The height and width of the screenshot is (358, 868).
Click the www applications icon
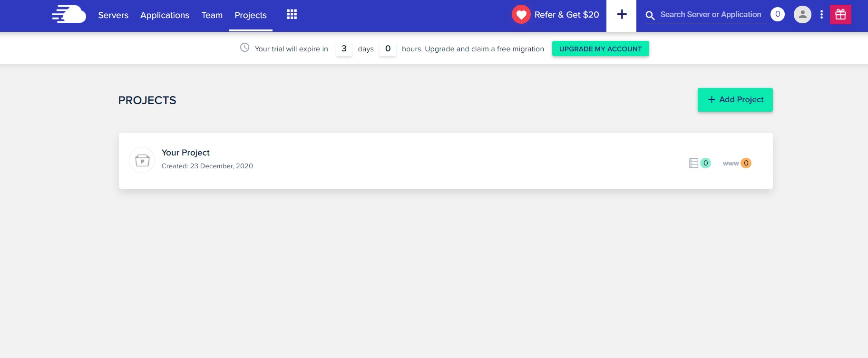pyautogui.click(x=731, y=164)
